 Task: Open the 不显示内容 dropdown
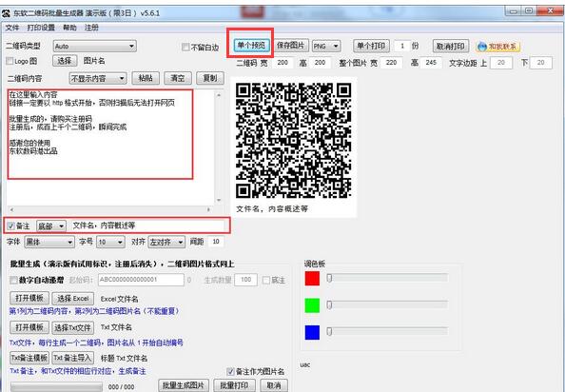98,78
